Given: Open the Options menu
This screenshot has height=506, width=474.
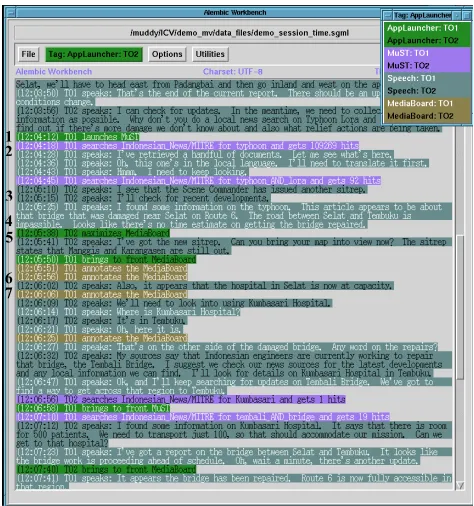Looking at the screenshot, I should click(x=167, y=54).
